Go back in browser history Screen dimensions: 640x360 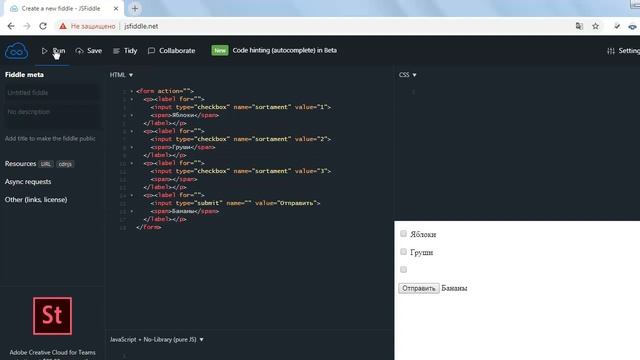[x=11, y=26]
